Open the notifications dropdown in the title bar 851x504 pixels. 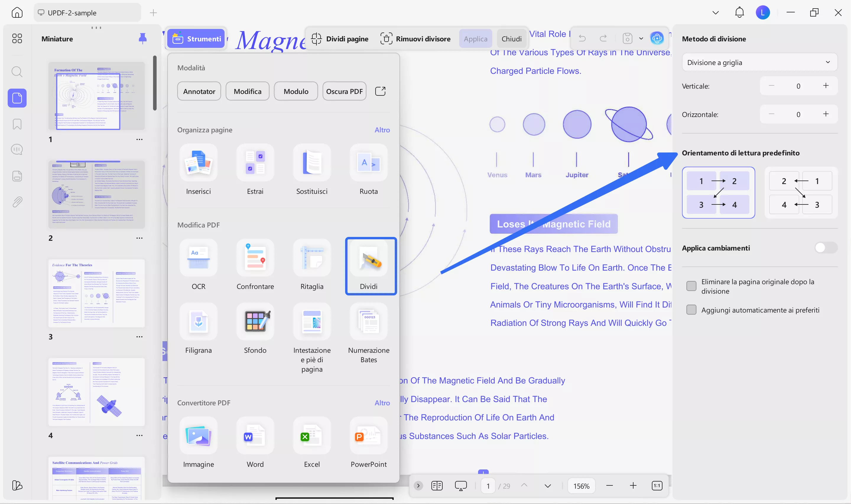tap(740, 12)
